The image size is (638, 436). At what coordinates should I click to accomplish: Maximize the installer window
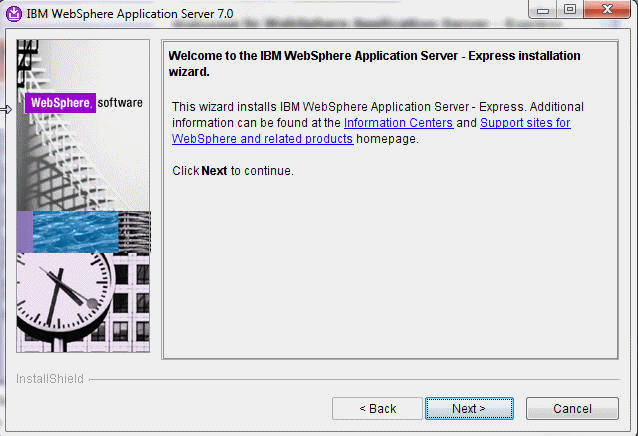click(x=570, y=10)
